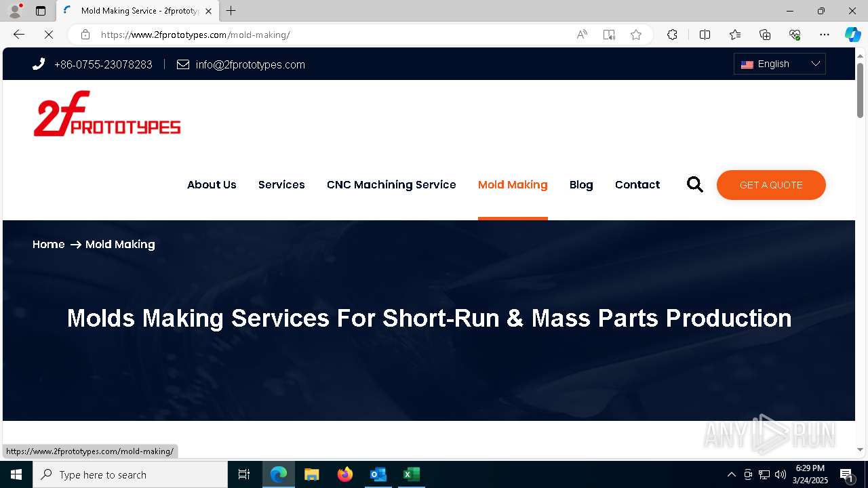Toggle Split screen view

click(705, 35)
